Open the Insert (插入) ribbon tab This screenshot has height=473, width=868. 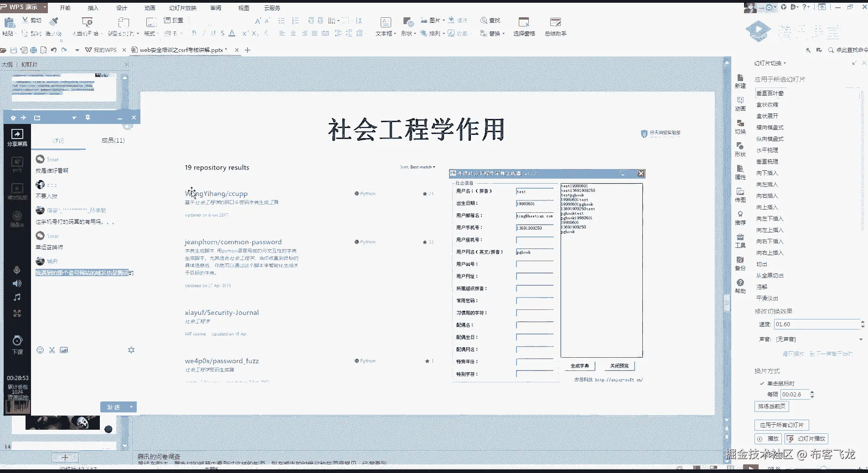93,8
